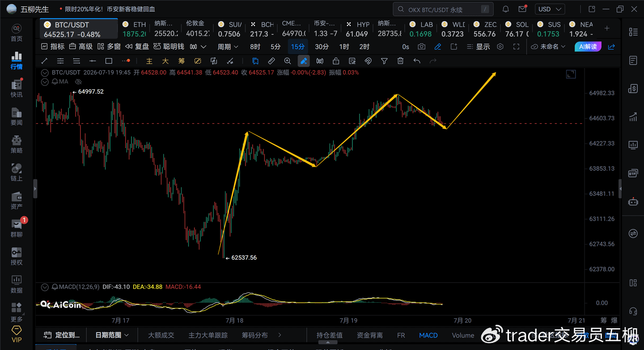This screenshot has width=644, height=350.
Task: Add a new ticker tab with plus
Action: (607, 28)
